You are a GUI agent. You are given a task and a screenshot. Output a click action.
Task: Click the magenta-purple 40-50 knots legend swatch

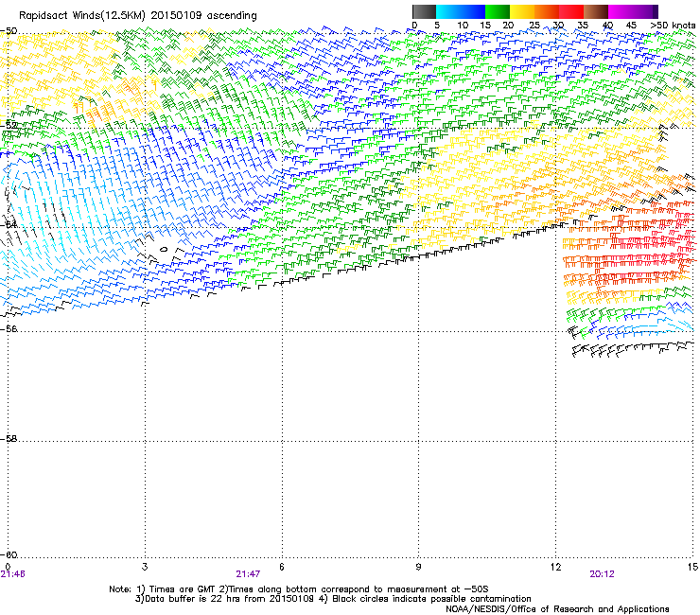pyautogui.click(x=633, y=11)
